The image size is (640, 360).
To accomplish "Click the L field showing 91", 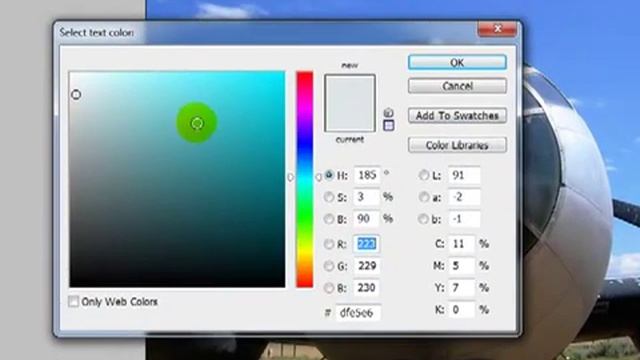I will point(464,175).
